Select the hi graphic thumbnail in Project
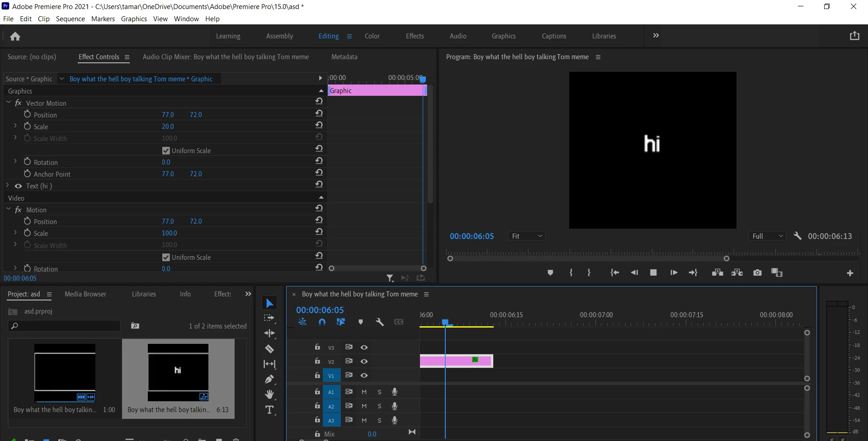The height and width of the screenshot is (441, 868). tap(178, 372)
